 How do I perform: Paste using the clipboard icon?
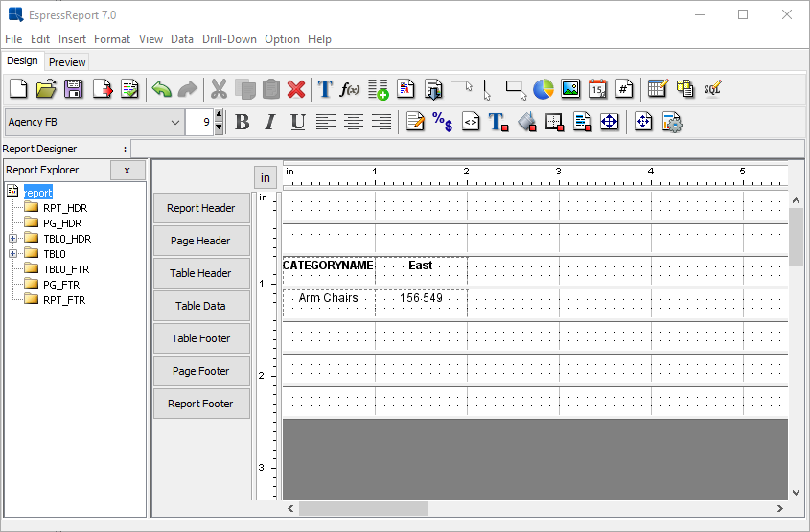(270, 89)
